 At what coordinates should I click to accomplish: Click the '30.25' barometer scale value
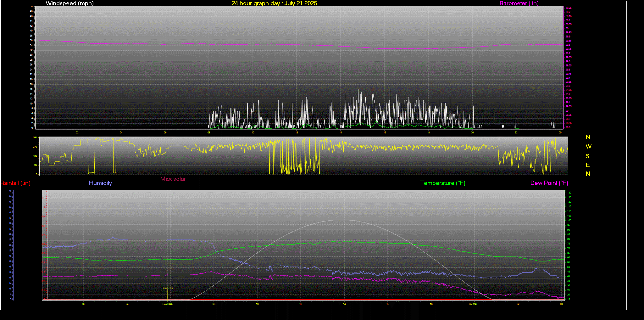[569, 8]
